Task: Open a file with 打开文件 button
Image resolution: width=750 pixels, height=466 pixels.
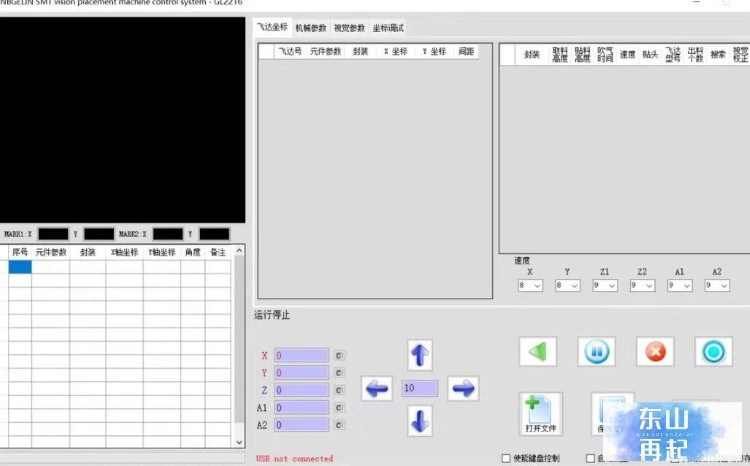Action: pyautogui.click(x=541, y=414)
